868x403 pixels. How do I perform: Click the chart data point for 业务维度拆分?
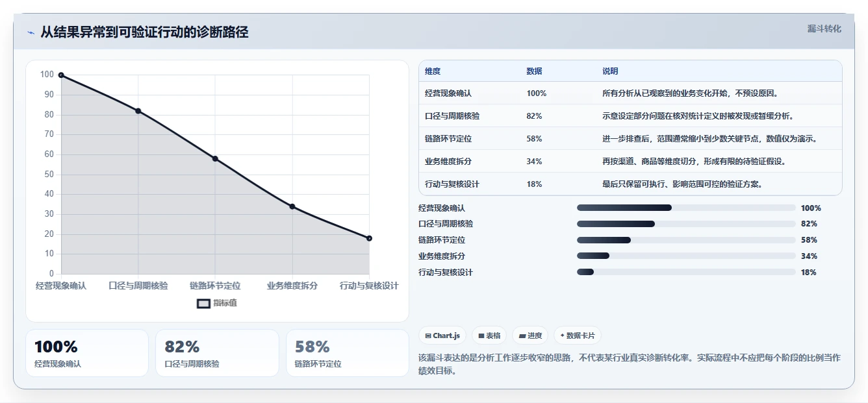[292, 206]
